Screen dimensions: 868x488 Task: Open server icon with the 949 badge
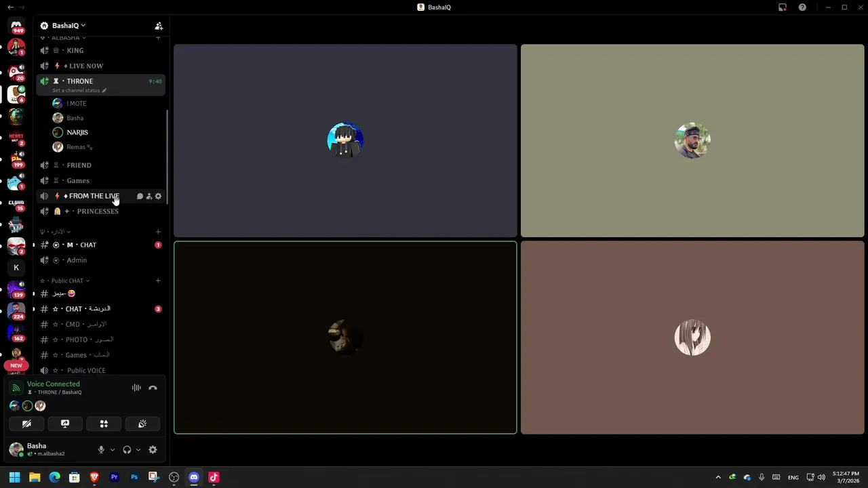pyautogui.click(x=16, y=26)
